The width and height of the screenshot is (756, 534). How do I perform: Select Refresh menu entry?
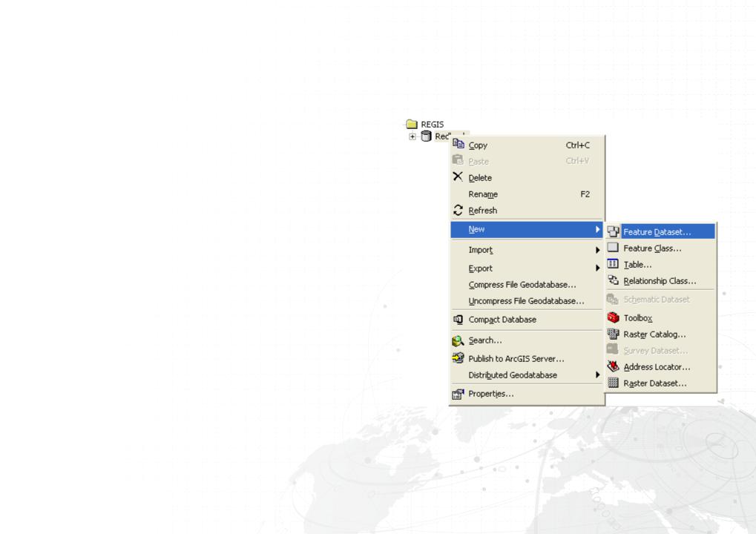(x=527, y=211)
